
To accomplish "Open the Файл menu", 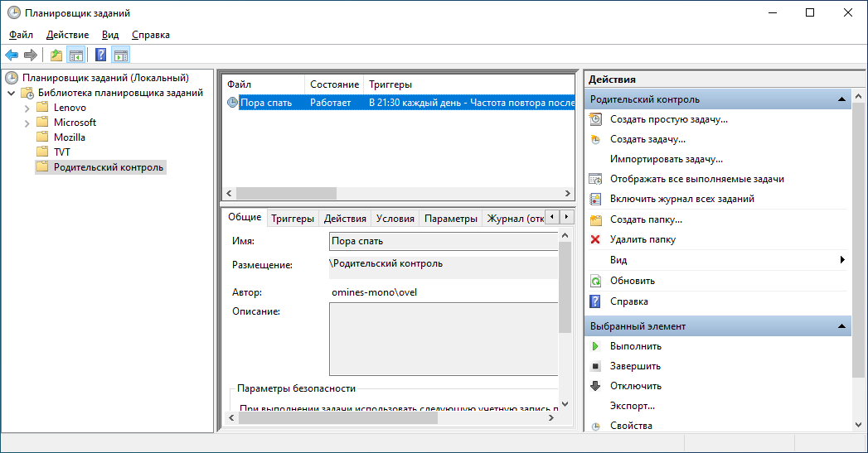I will tap(21, 35).
